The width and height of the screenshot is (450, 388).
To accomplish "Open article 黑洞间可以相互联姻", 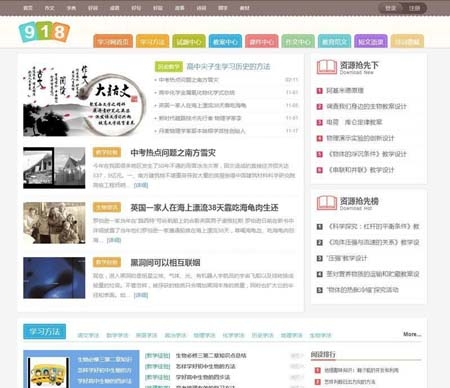I will (x=165, y=263).
